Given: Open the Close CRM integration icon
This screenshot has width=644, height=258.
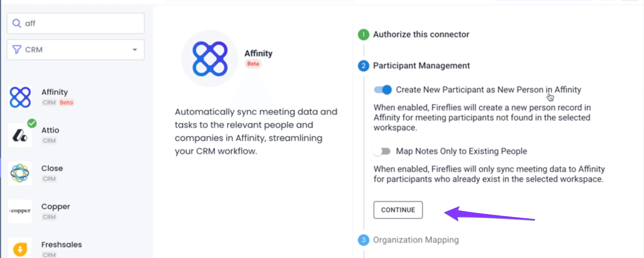Looking at the screenshot, I should (20, 173).
